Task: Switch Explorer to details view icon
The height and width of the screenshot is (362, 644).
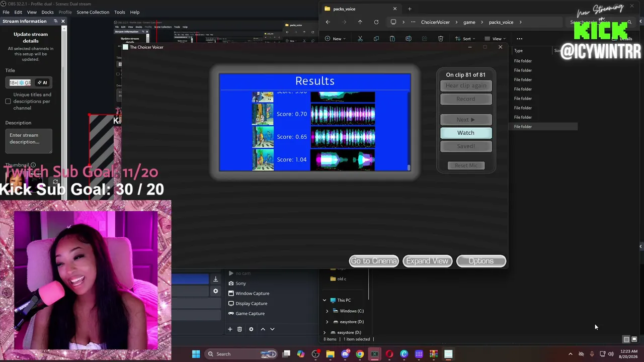Action: (626, 339)
